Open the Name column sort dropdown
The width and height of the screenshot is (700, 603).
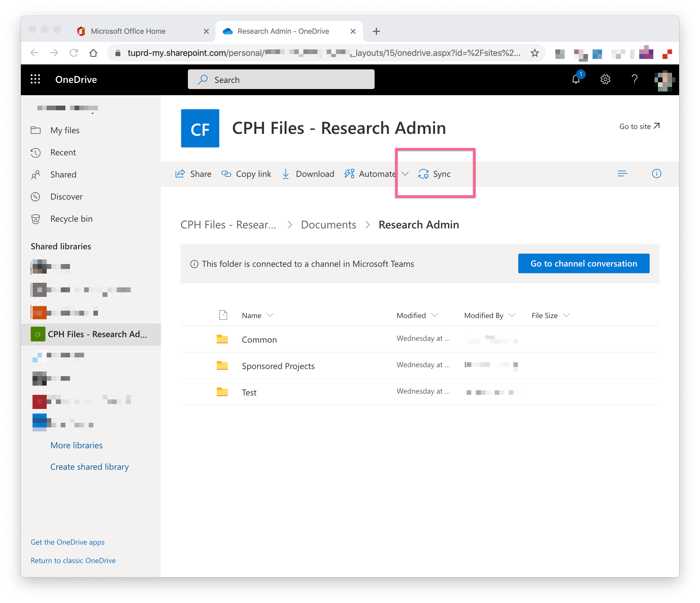click(270, 315)
